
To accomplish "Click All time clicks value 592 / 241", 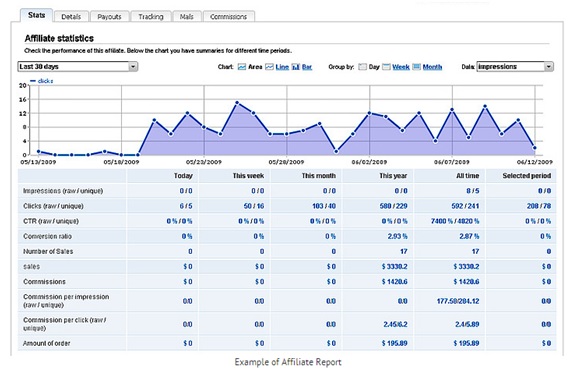I will pos(465,206).
